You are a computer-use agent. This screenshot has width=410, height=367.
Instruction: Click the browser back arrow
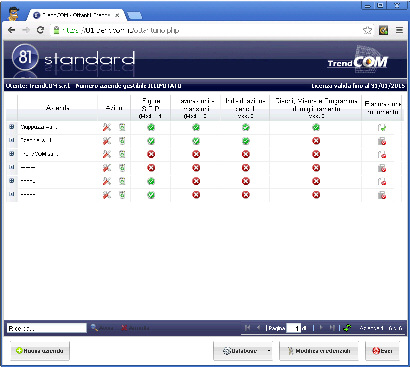tap(12, 30)
